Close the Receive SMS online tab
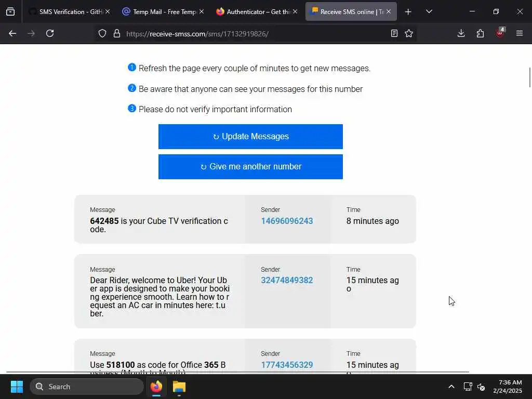Viewport: 532px width, 399px height. tap(389, 12)
